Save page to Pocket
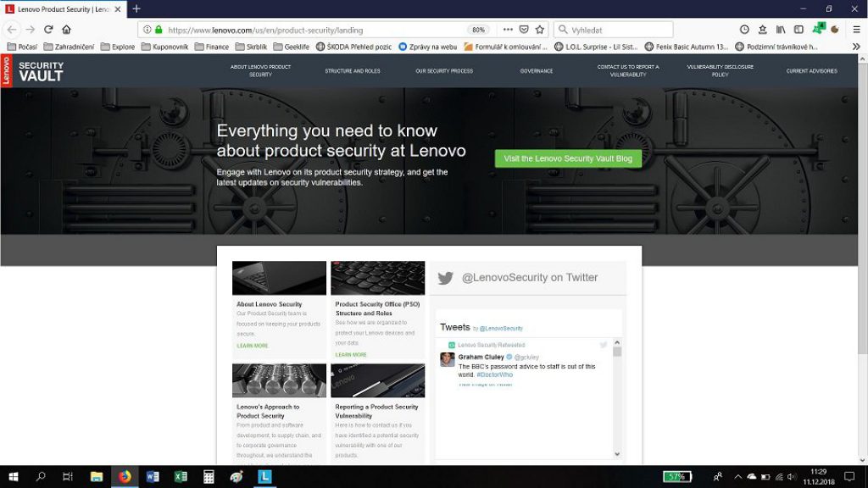 pyautogui.click(x=524, y=30)
